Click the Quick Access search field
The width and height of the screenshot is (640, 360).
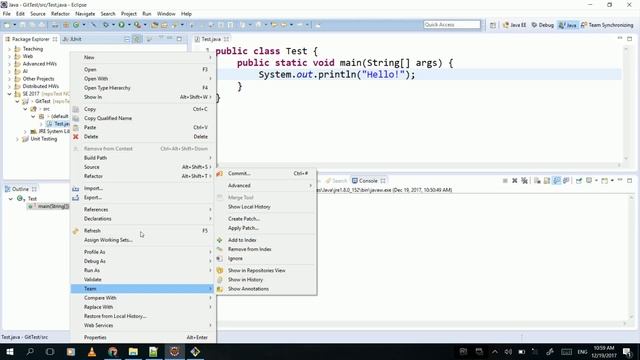[452, 25]
